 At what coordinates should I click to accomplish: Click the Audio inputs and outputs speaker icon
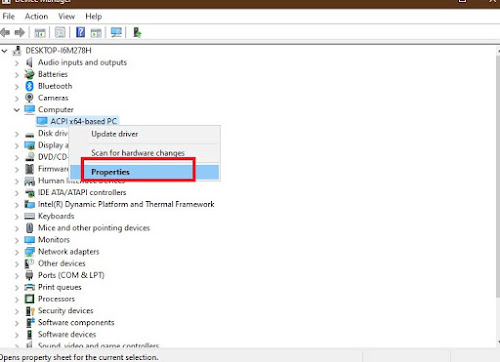29,62
